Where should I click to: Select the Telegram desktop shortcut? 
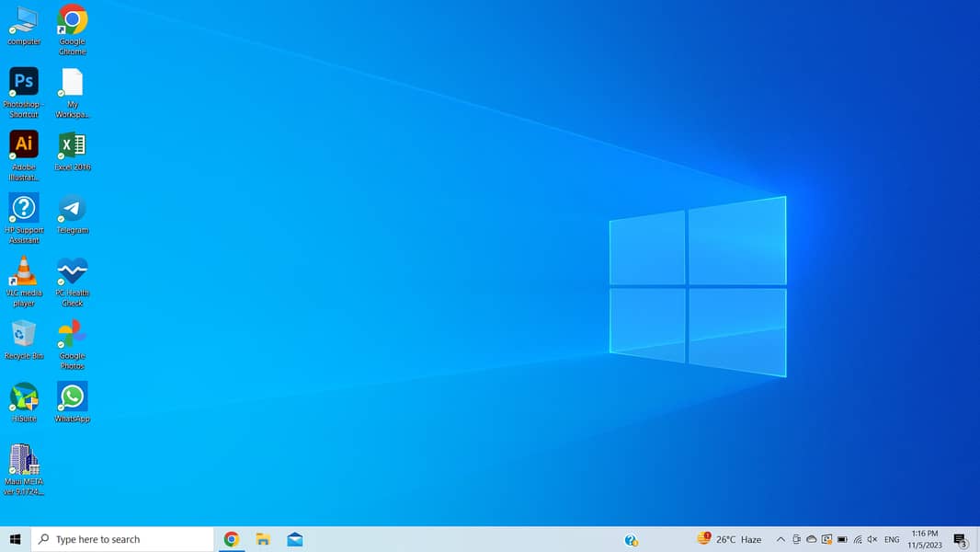point(72,209)
